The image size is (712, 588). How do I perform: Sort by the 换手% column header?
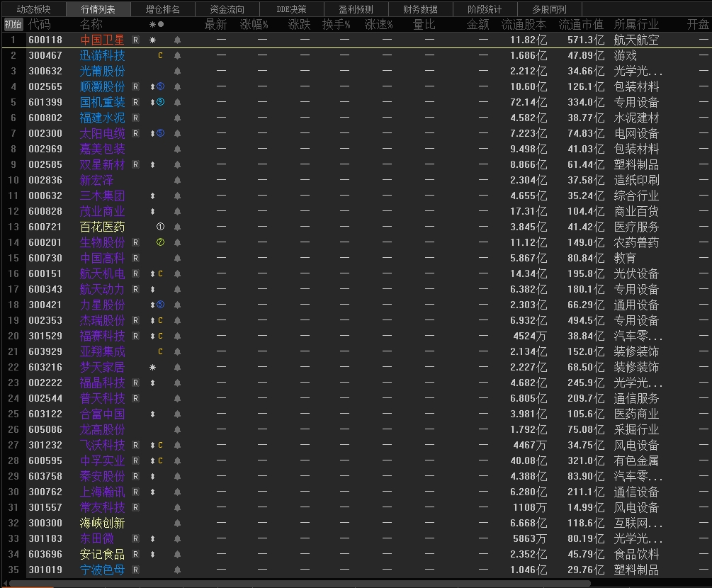(336, 24)
